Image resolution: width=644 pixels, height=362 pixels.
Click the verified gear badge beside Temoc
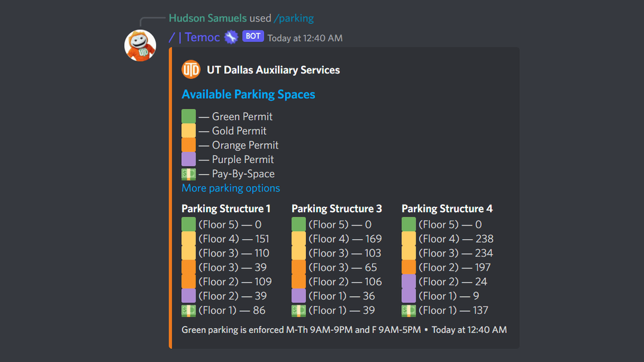231,37
